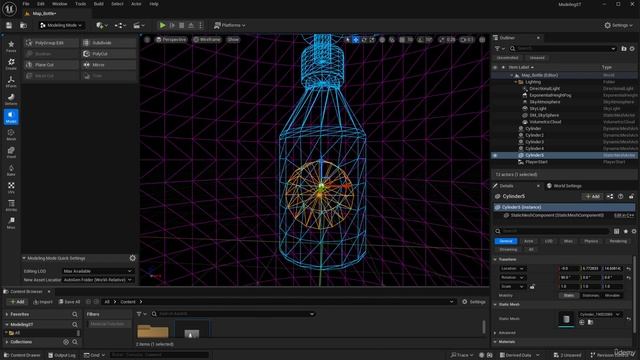
Task: Set Mobility to Stationary
Action: click(590, 295)
